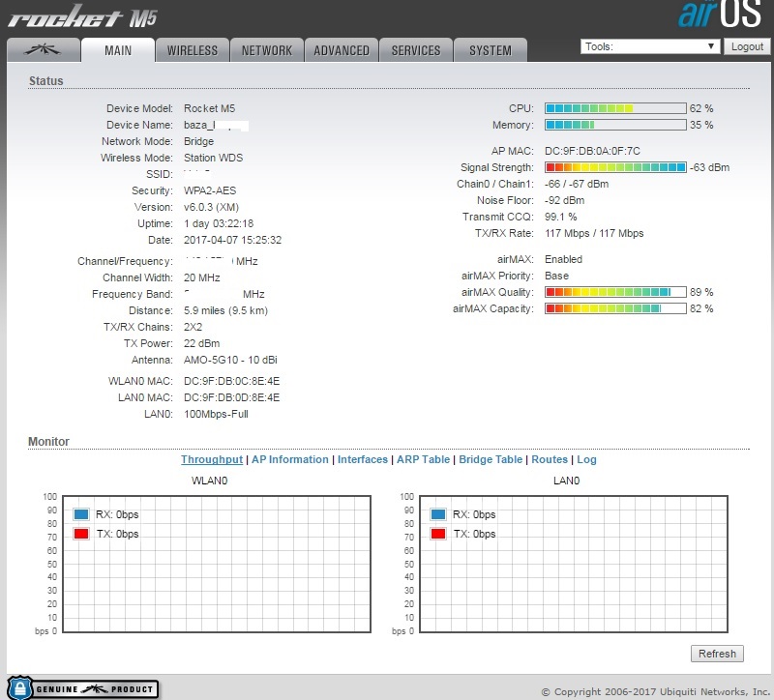Click the Security value WPA2-AES
774x700 pixels.
click(x=210, y=190)
